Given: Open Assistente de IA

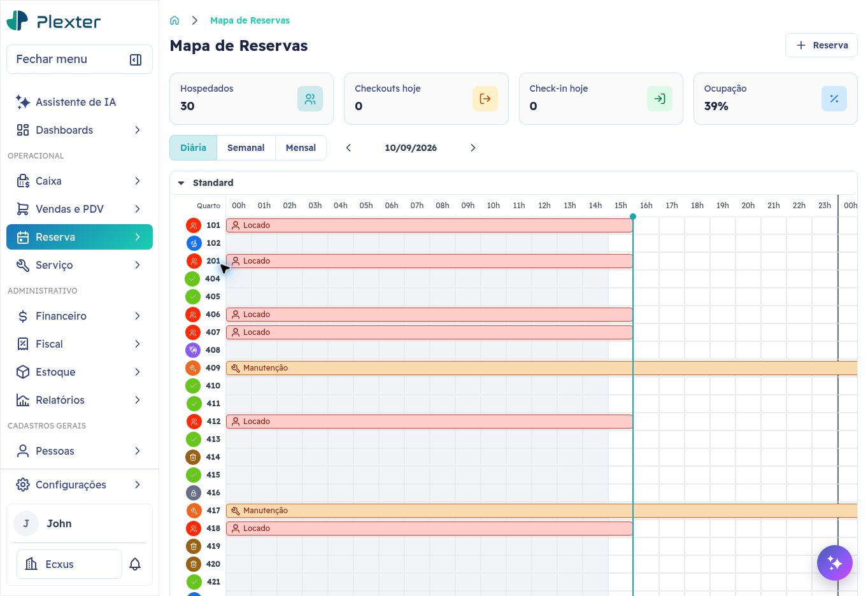Looking at the screenshot, I should (x=80, y=102).
